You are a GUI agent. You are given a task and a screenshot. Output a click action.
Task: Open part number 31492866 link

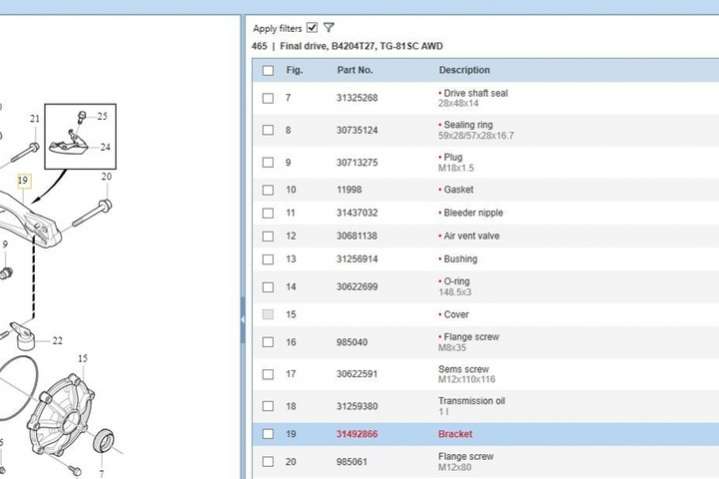tap(357, 434)
